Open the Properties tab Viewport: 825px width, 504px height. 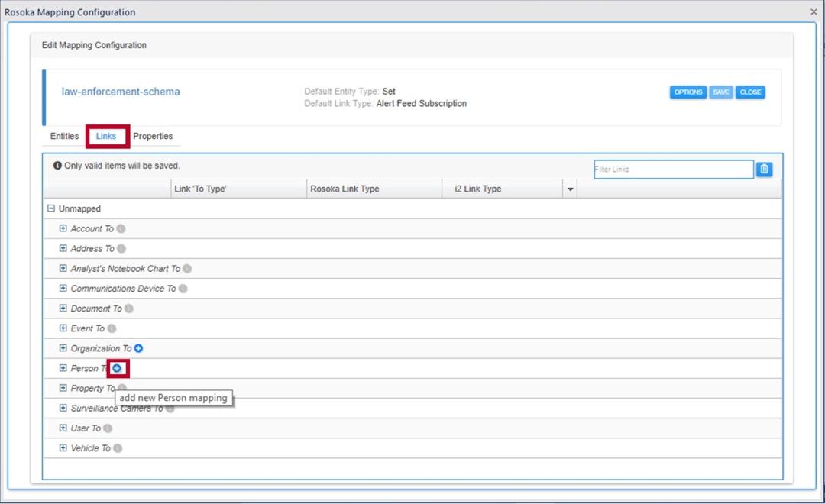tap(153, 136)
